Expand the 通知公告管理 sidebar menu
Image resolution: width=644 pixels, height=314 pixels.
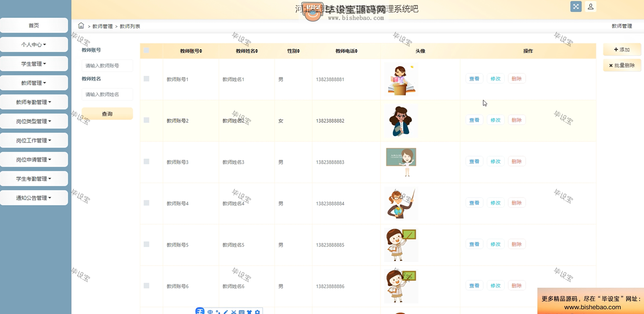tap(34, 198)
